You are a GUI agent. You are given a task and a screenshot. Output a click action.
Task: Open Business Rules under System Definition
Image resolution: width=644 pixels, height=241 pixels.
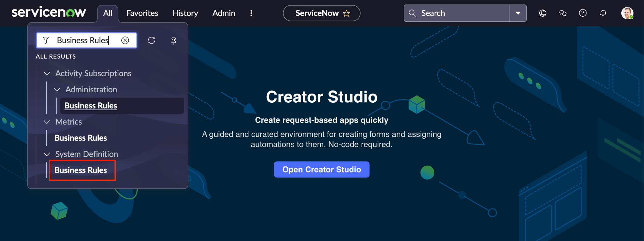pyautogui.click(x=81, y=170)
